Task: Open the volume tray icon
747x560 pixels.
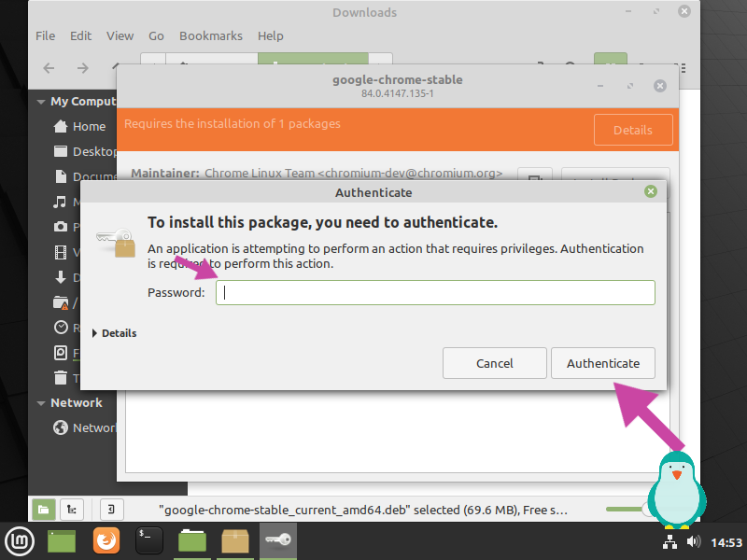Action: pos(694,542)
